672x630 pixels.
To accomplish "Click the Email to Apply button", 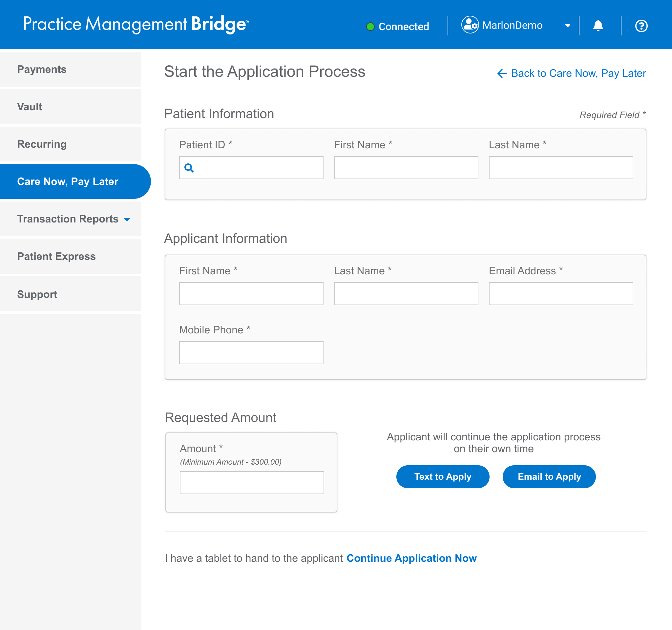I will [x=549, y=477].
